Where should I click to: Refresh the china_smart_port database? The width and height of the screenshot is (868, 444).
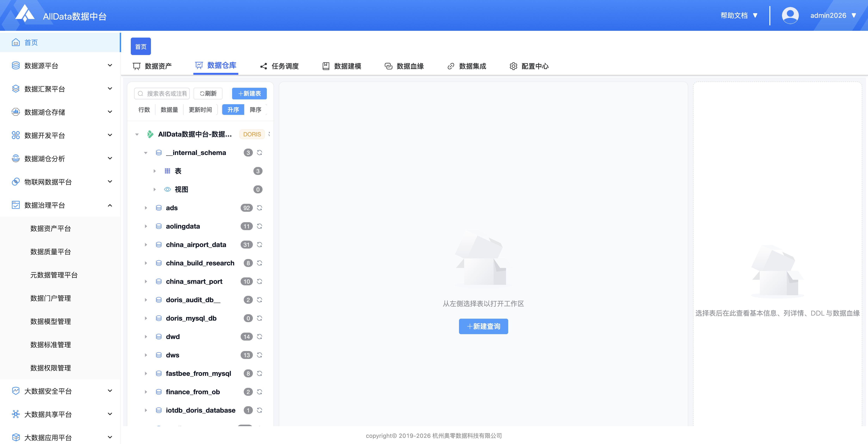tap(259, 282)
